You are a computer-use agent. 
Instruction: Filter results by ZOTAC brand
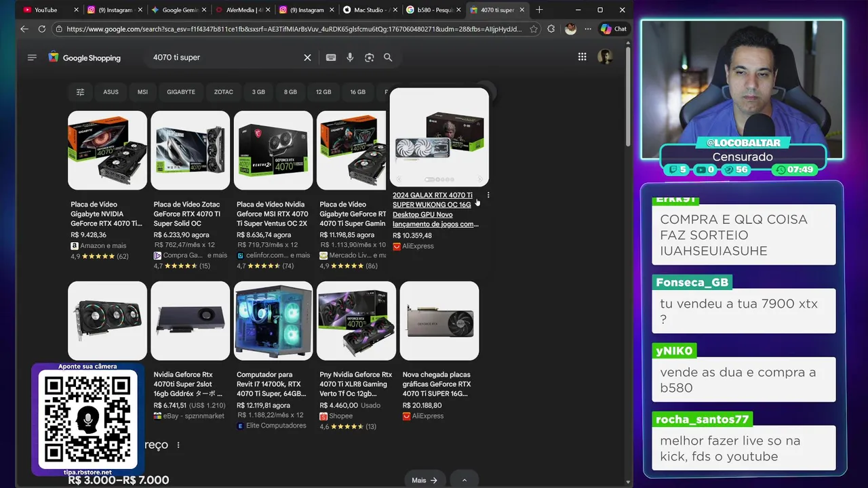223,92
